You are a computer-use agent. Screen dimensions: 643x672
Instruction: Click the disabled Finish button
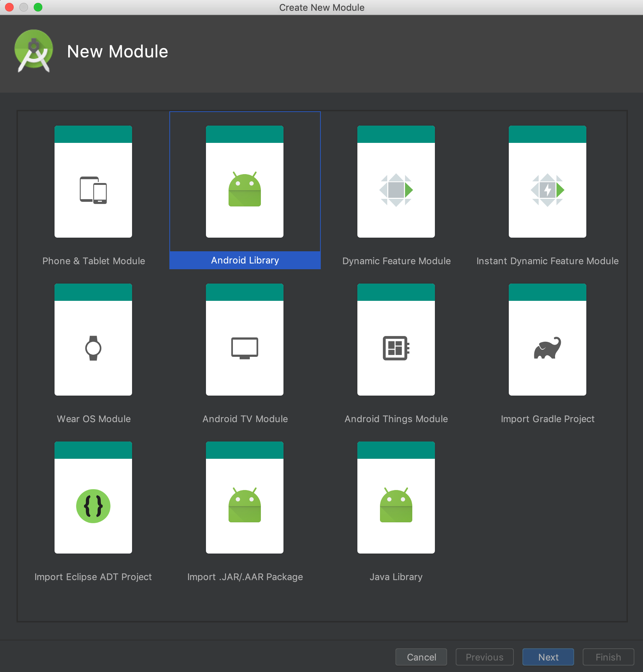pos(609,657)
